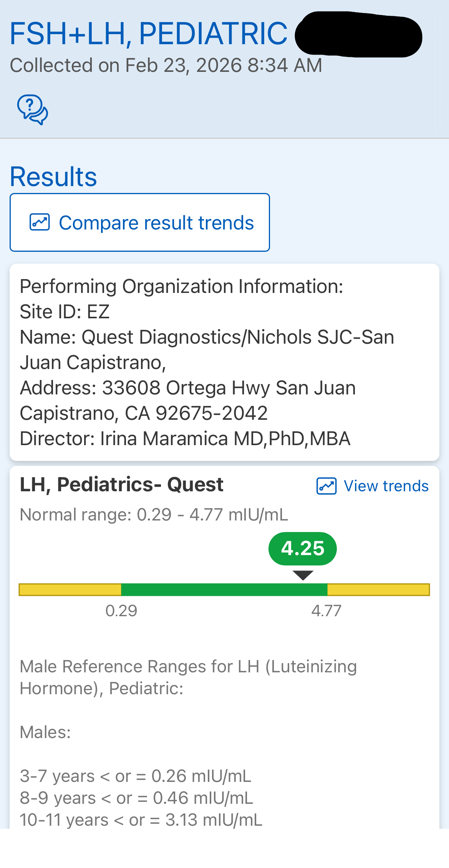The width and height of the screenshot is (449, 868).
Task: Tap the question chat bubbles icon
Action: [x=32, y=110]
